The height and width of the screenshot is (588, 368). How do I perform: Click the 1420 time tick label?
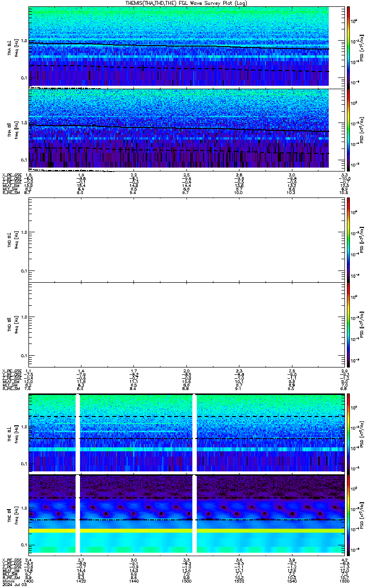click(81, 582)
